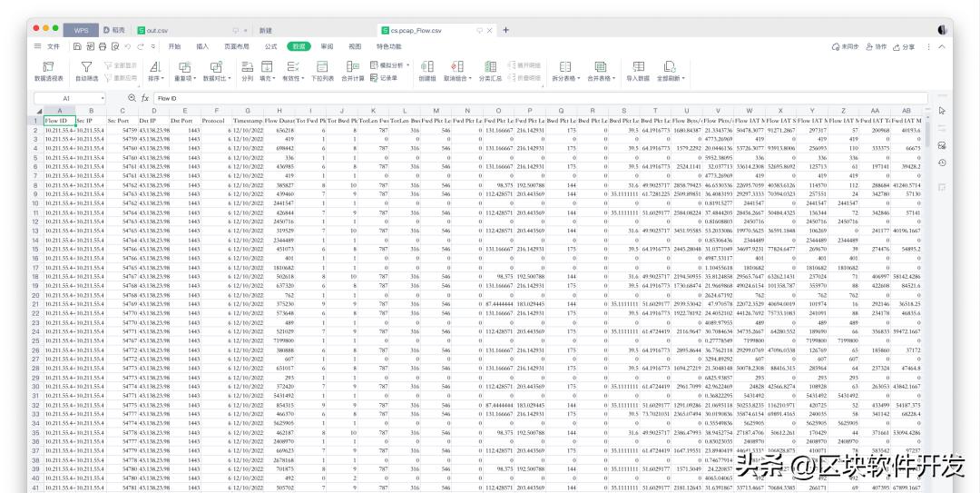Expand the 排序 sort dropdown
Viewport: 980px width, 493px height.
tap(154, 78)
